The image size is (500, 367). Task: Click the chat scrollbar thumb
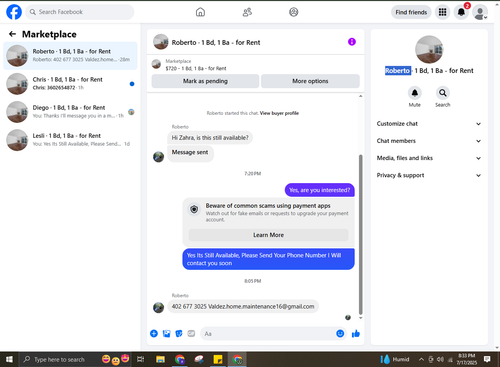pyautogui.click(x=360, y=234)
